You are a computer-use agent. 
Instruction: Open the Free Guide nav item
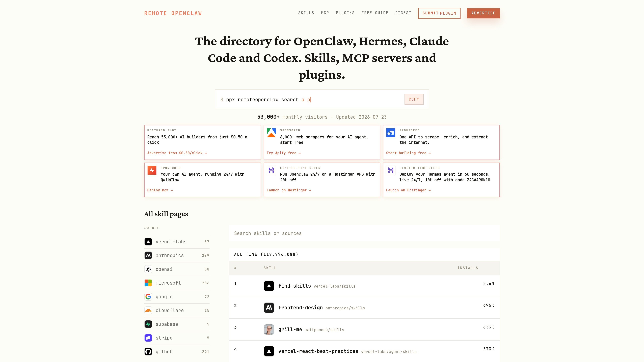pos(375,13)
